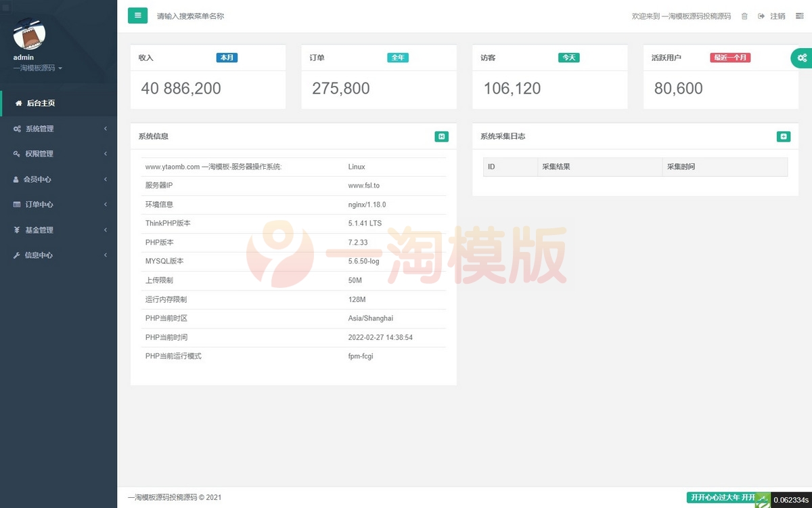Click the trash icon in the top header

[744, 16]
